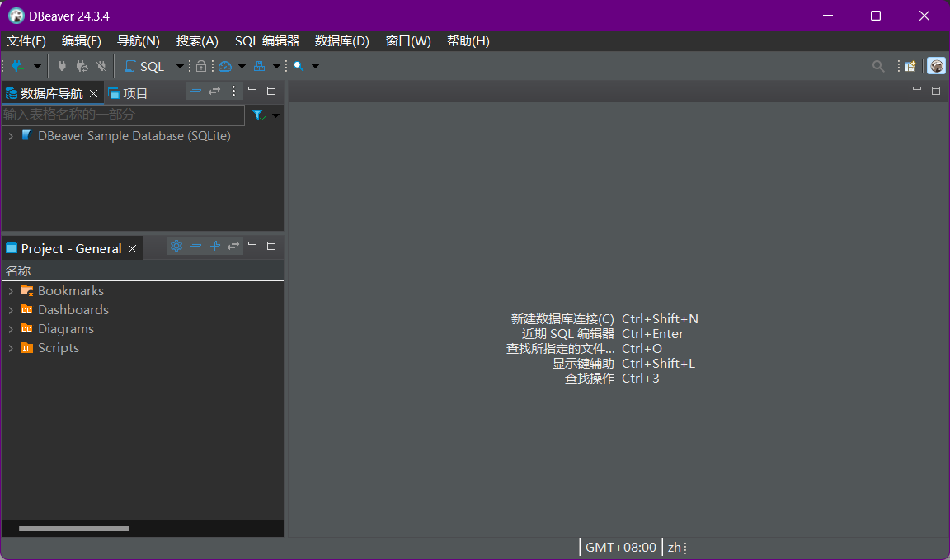Open dropdown beside new connection icon
The width and height of the screenshot is (950, 560).
[37, 66]
